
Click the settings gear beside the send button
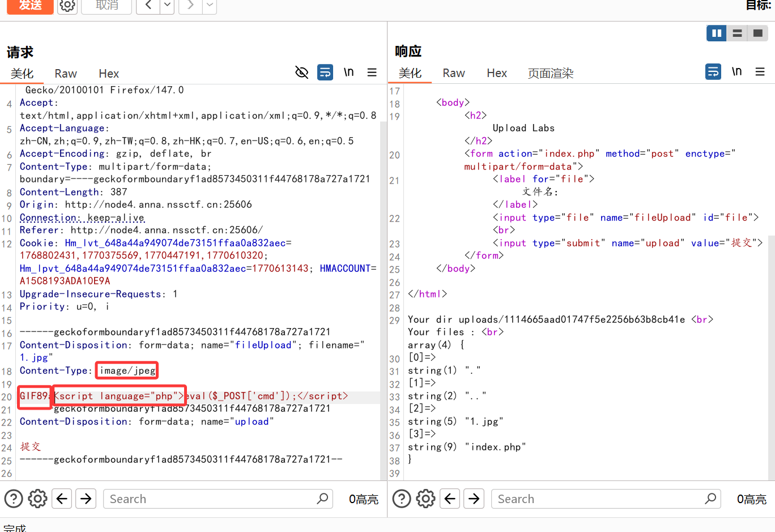tap(67, 6)
